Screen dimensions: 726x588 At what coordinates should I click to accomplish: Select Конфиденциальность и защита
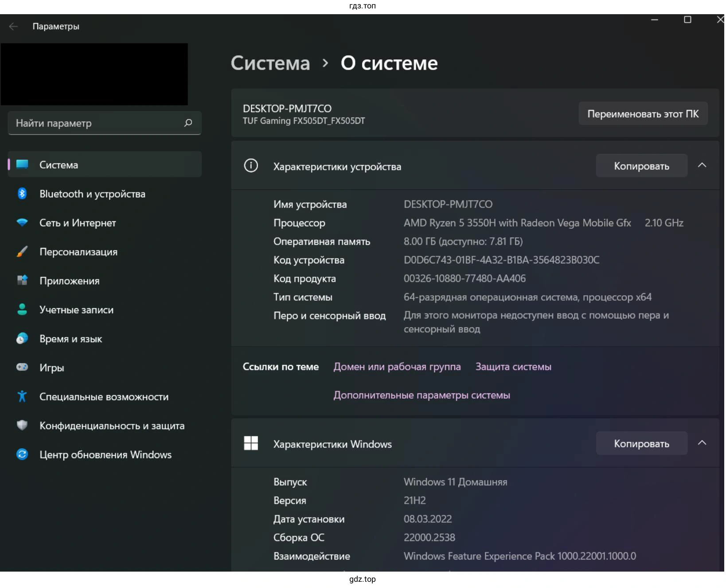(105, 426)
